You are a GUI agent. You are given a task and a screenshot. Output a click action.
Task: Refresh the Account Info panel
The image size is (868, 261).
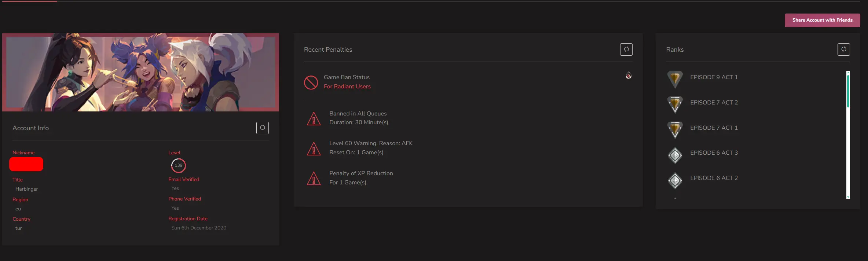[262, 128]
